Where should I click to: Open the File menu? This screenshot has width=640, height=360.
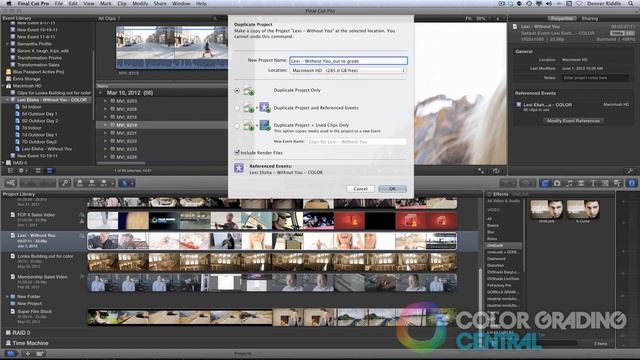tap(59, 3)
